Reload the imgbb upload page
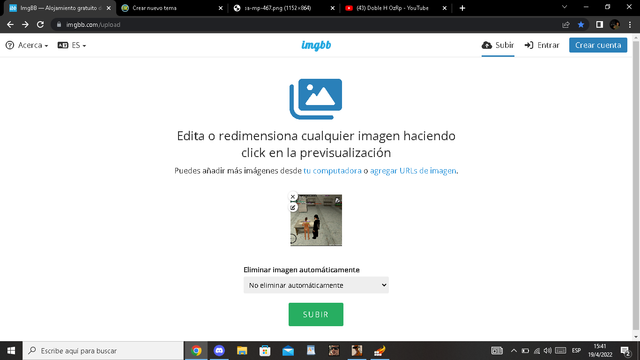 click(x=40, y=24)
